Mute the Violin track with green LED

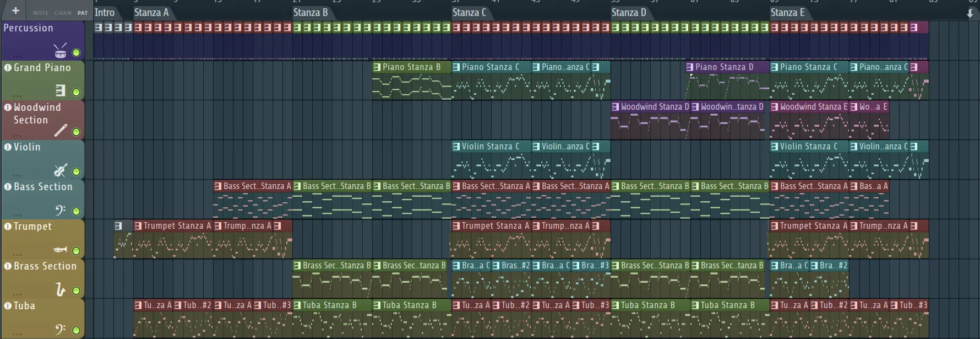77,172
